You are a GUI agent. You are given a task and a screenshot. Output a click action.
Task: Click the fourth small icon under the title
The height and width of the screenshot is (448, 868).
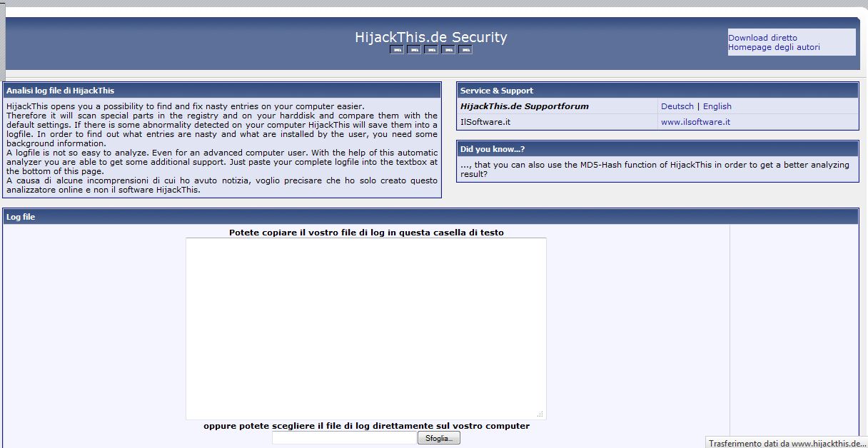(448, 49)
